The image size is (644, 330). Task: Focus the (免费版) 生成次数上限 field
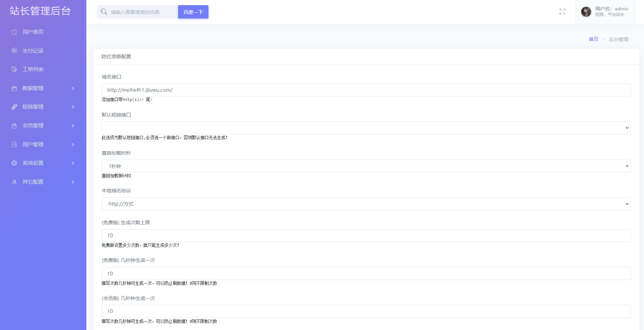[366, 236]
